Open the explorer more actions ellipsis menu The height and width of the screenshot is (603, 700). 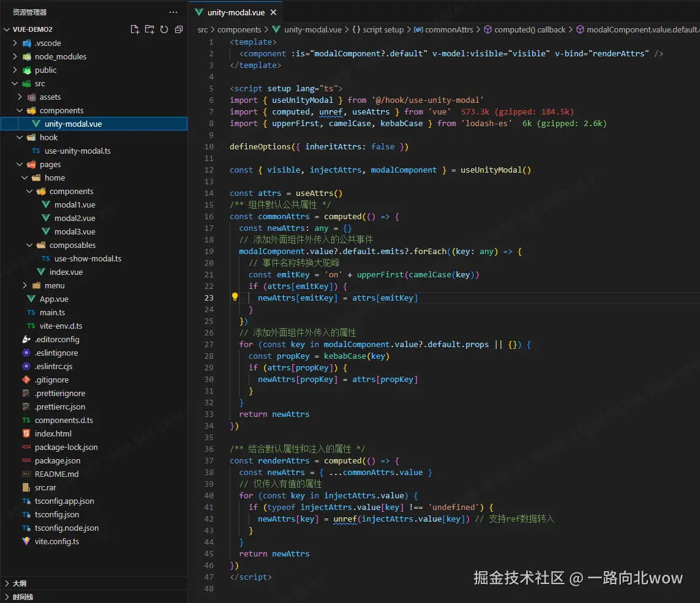point(173,12)
